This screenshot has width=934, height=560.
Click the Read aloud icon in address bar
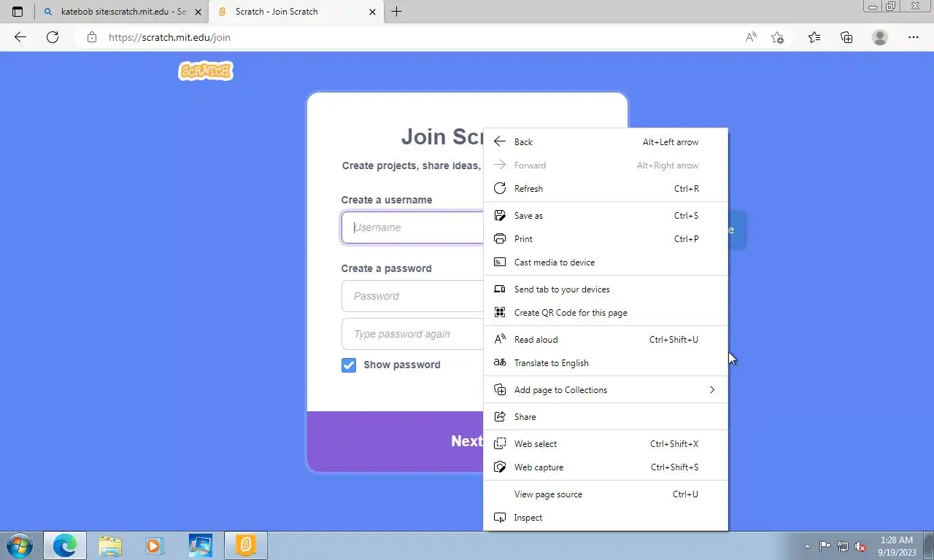tap(751, 37)
